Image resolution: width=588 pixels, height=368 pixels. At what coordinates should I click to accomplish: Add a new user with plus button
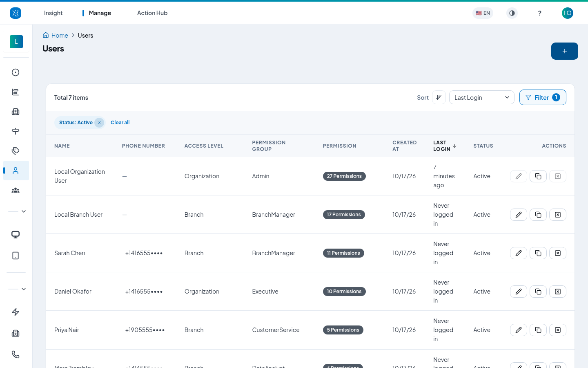click(x=565, y=51)
